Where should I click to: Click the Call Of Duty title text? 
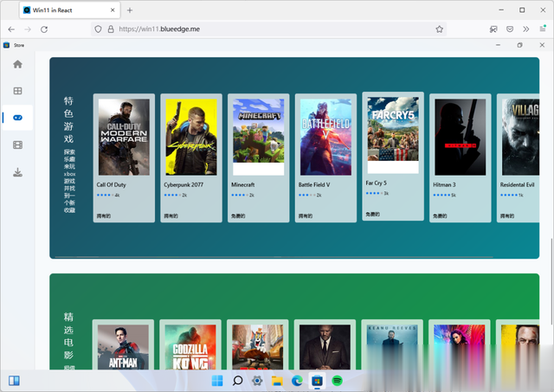[112, 184]
